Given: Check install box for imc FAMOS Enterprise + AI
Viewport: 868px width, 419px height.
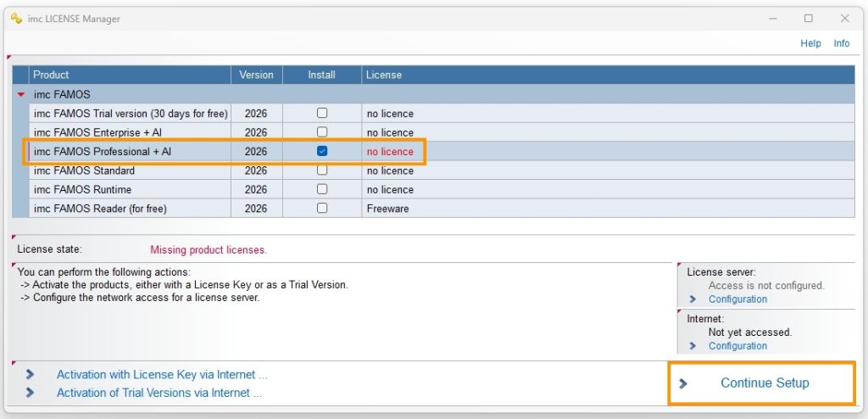Looking at the screenshot, I should pos(322,132).
